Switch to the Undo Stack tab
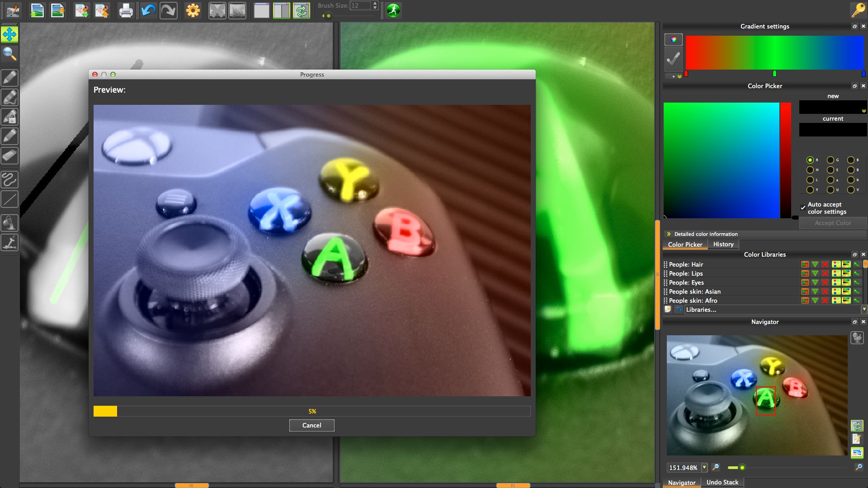This screenshot has width=868, height=488. pos(722,482)
